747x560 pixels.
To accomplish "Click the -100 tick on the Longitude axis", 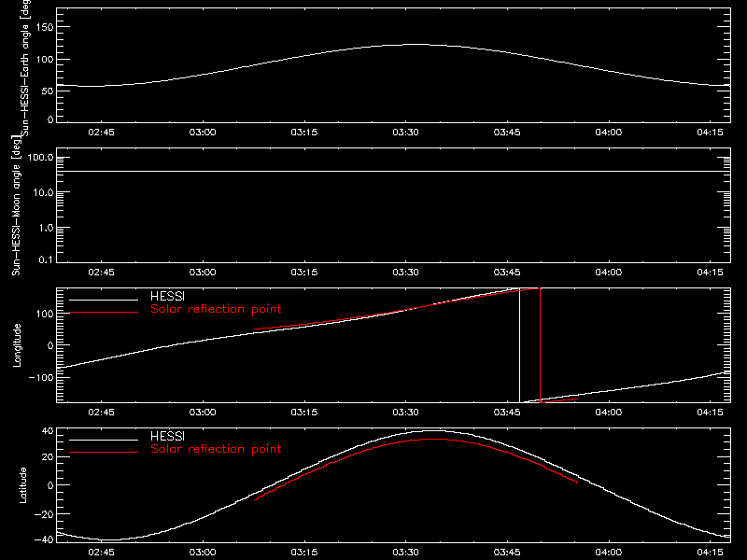I will (x=41, y=378).
